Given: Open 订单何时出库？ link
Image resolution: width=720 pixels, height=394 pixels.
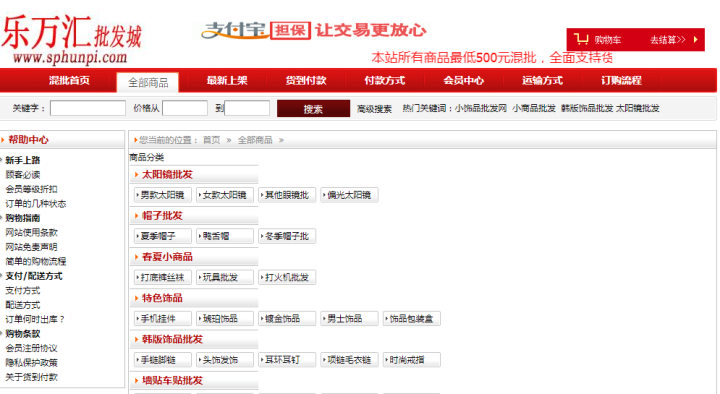Looking at the screenshot, I should tap(35, 320).
